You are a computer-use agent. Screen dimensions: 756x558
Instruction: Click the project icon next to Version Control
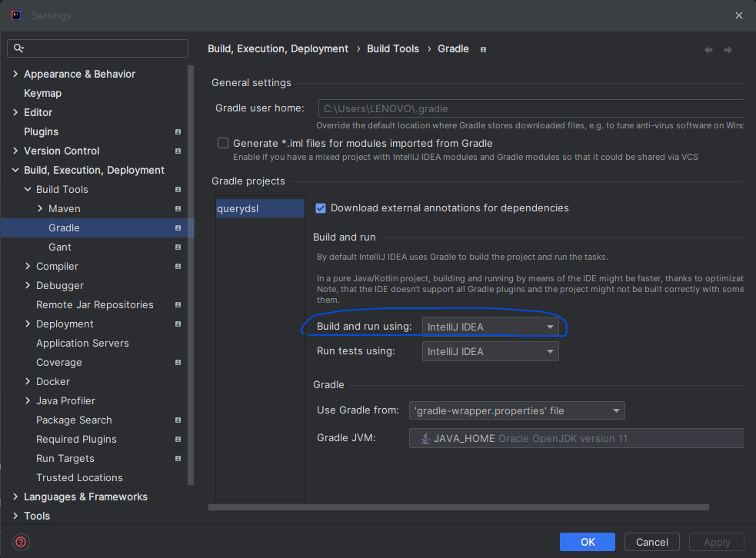click(x=178, y=151)
